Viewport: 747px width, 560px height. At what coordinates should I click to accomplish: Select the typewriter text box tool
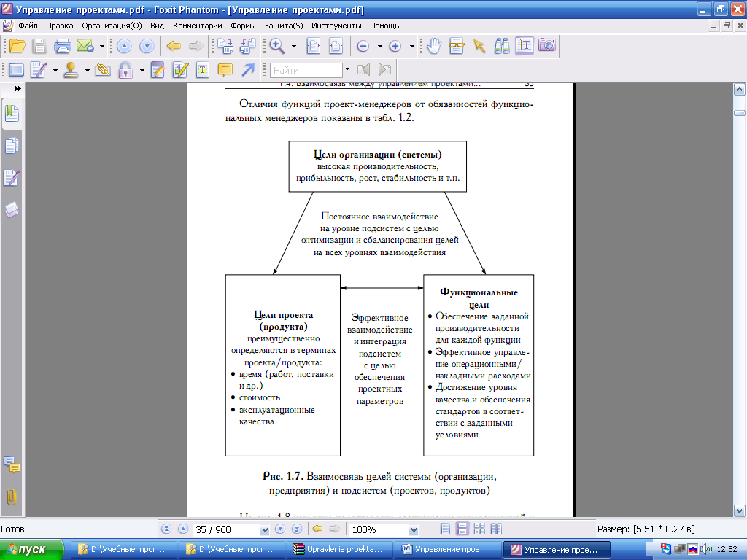point(203,71)
